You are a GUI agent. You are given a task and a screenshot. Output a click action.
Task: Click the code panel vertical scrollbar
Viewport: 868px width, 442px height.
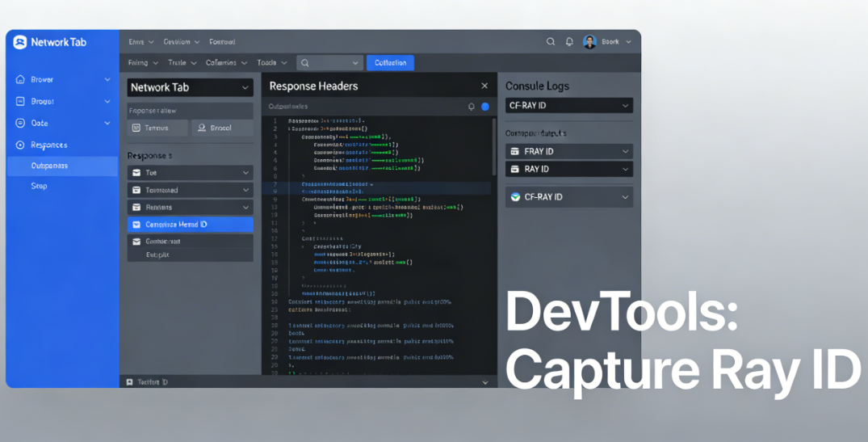pos(494,145)
